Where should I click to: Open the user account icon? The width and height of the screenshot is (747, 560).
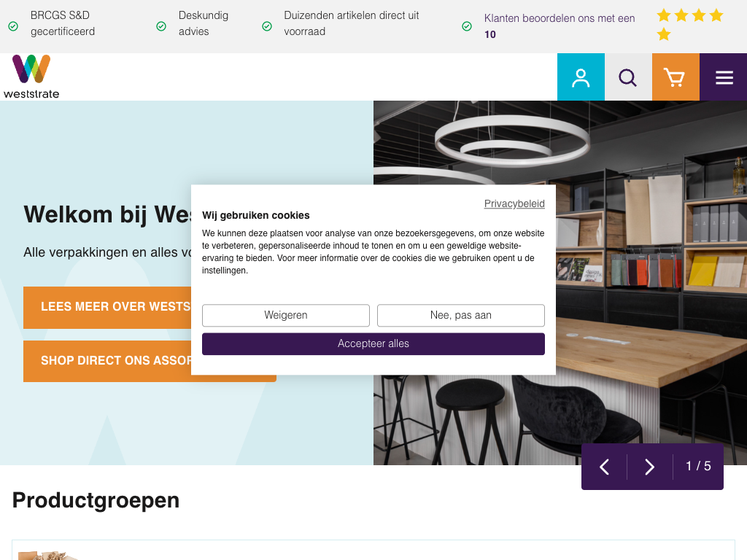tap(581, 77)
